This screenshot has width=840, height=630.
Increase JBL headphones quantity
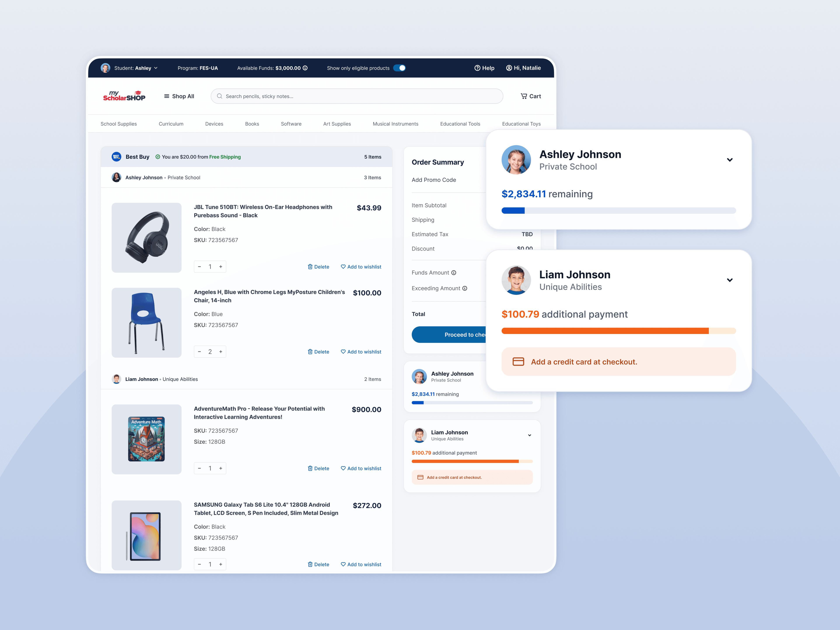point(221,267)
